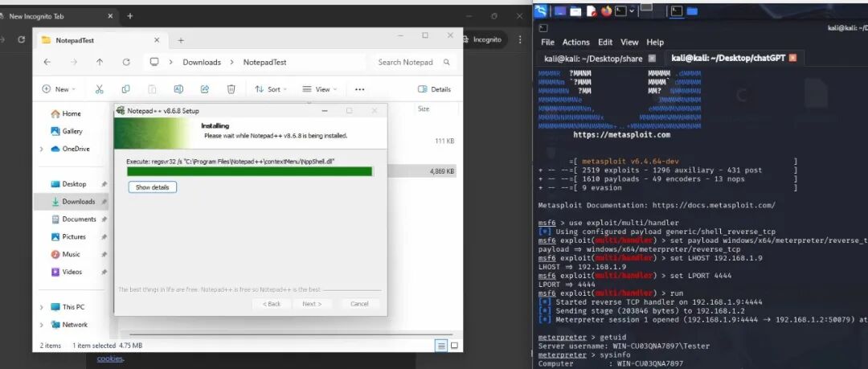Click the Paste icon in Explorer toolbar
The height and width of the screenshot is (369, 868).
(152, 89)
